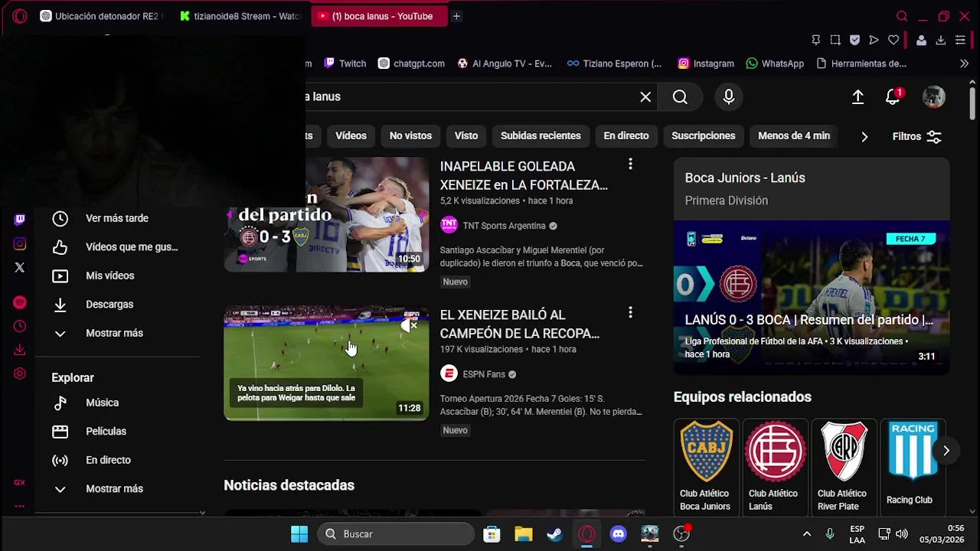
Task: Show hidden system tray icons
Action: point(806,534)
